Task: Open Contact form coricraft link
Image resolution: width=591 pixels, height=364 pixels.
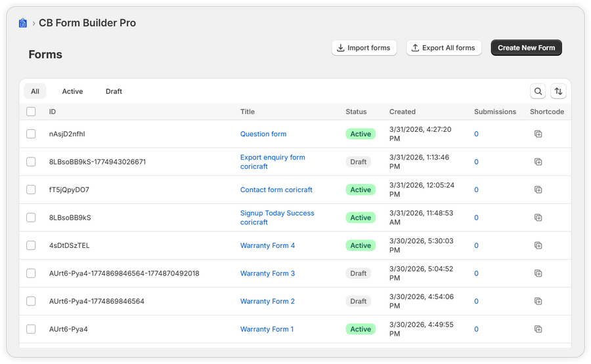Action: 276,190
